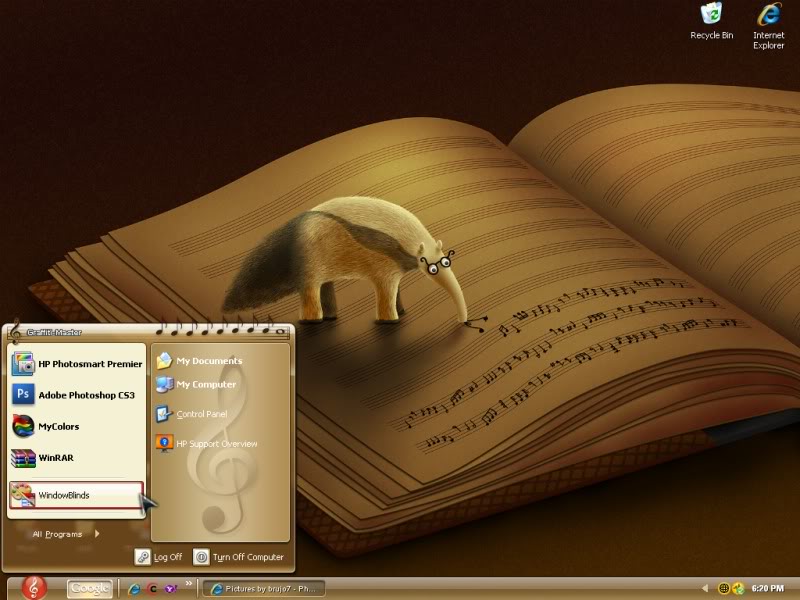Open HP Support Overview
Viewport: 800px width, 600px height.
(207, 443)
